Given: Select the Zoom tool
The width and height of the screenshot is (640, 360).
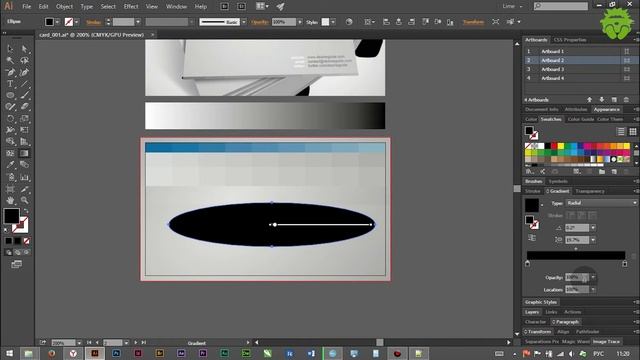Looking at the screenshot, I should [x=24, y=200].
